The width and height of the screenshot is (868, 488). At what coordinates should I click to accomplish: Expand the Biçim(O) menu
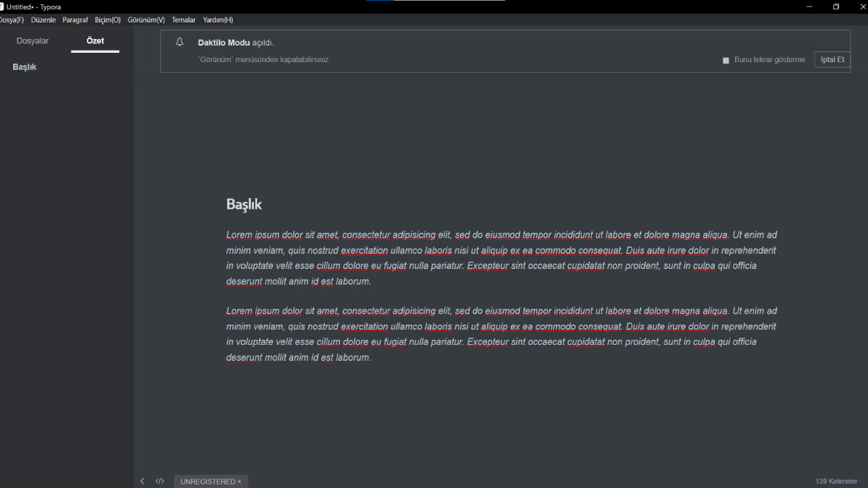click(x=108, y=20)
